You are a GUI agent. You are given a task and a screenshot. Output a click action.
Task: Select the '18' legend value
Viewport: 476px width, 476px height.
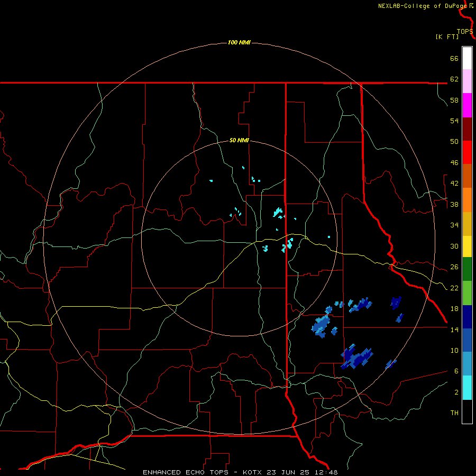[454, 309]
